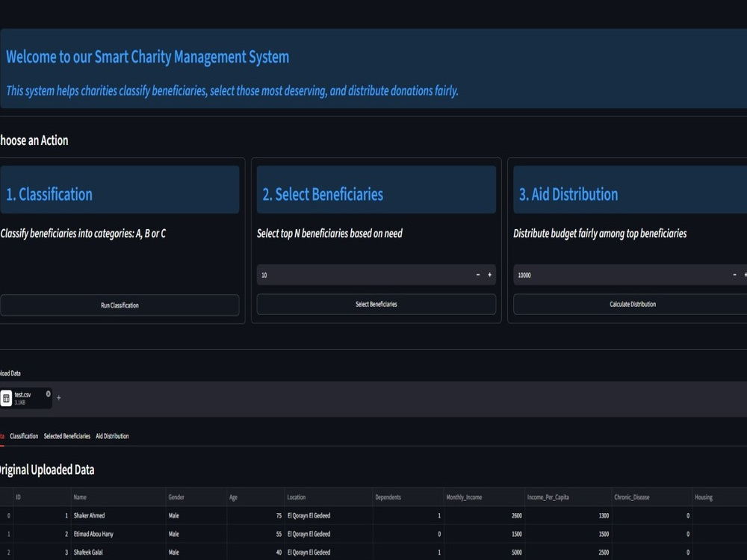Click the Location column header
This screenshot has height=560, width=747.
coord(329,497)
